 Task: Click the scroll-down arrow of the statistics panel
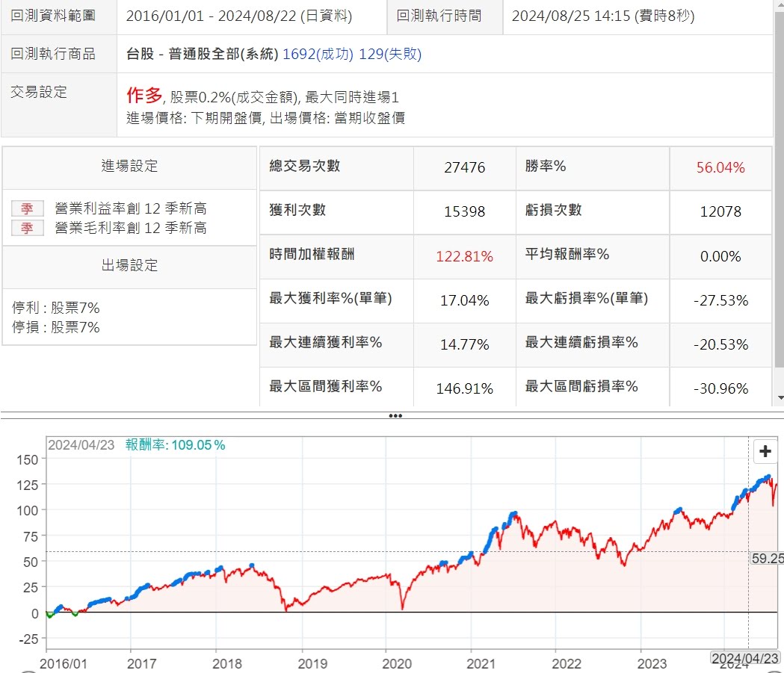(x=780, y=398)
